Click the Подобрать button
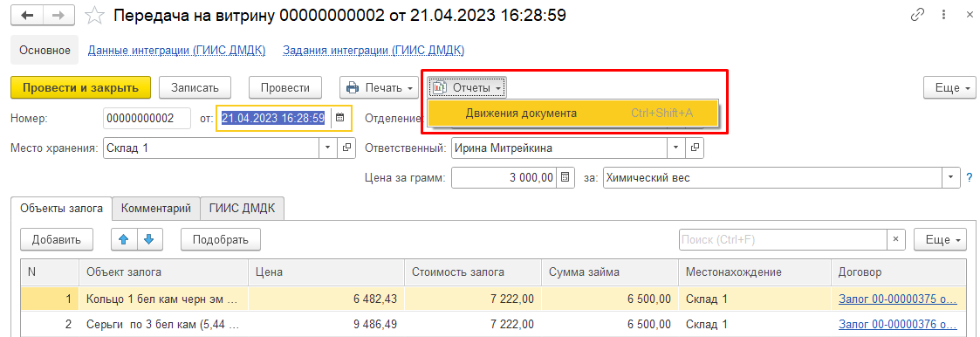 221,239
